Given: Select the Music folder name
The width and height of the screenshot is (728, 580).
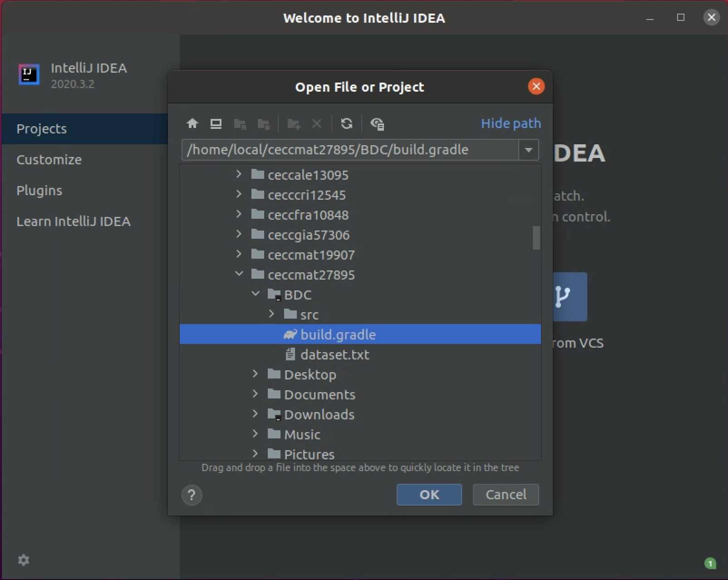Looking at the screenshot, I should (x=302, y=434).
